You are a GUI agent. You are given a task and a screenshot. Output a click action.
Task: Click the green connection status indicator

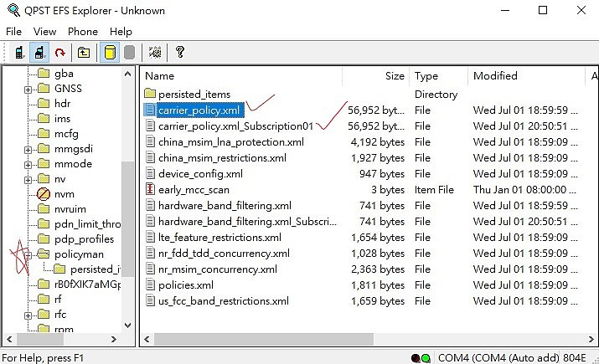point(426,358)
